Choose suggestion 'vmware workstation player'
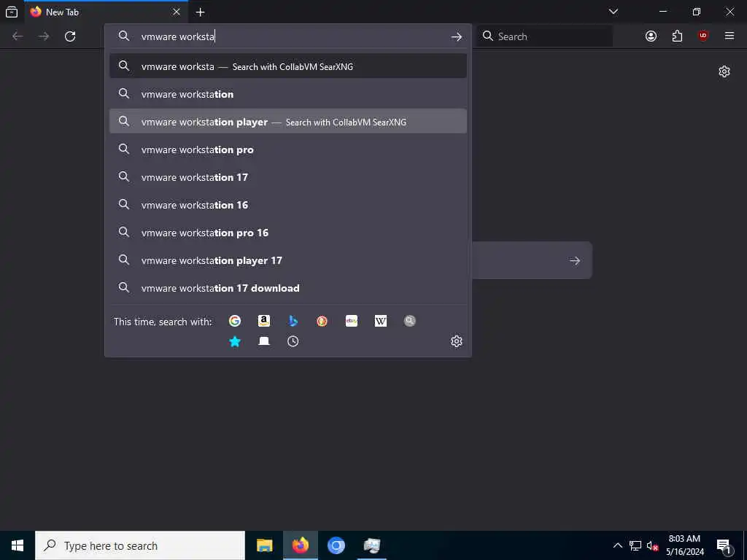The height and width of the screenshot is (560, 747). tap(287, 122)
